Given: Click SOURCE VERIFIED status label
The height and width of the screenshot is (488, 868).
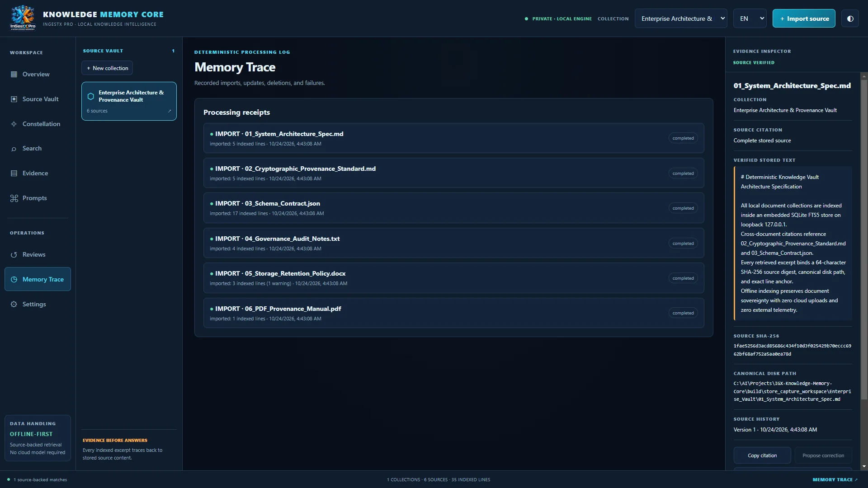Looking at the screenshot, I should tap(754, 62).
